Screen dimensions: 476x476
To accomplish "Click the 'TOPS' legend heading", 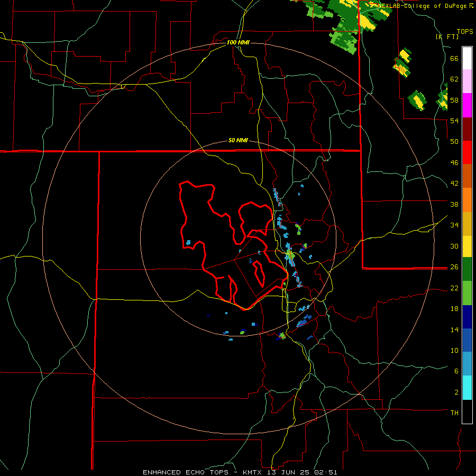I will coord(465,32).
